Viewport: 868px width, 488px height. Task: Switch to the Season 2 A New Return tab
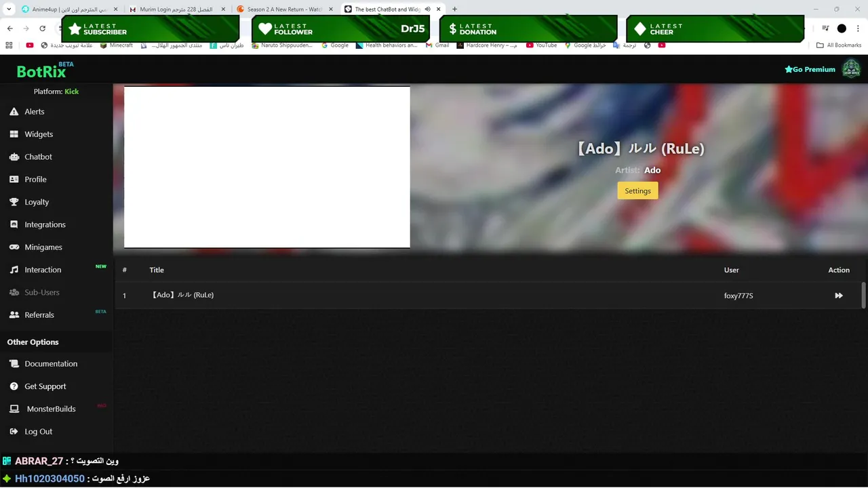pos(285,9)
